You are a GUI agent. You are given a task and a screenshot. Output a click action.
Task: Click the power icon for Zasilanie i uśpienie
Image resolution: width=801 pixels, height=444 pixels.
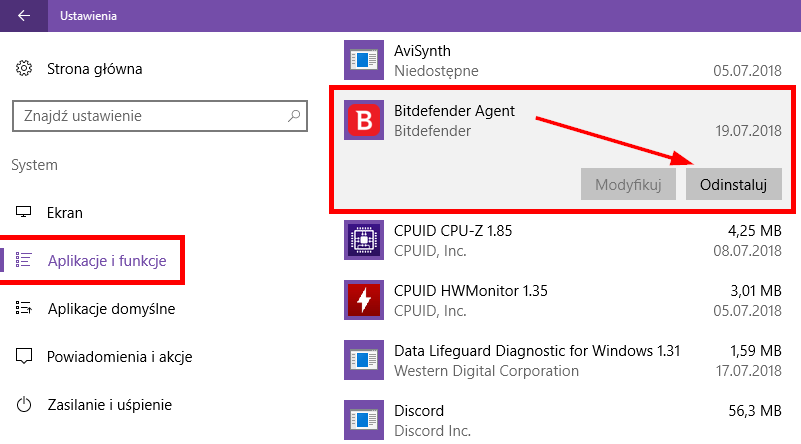23,404
